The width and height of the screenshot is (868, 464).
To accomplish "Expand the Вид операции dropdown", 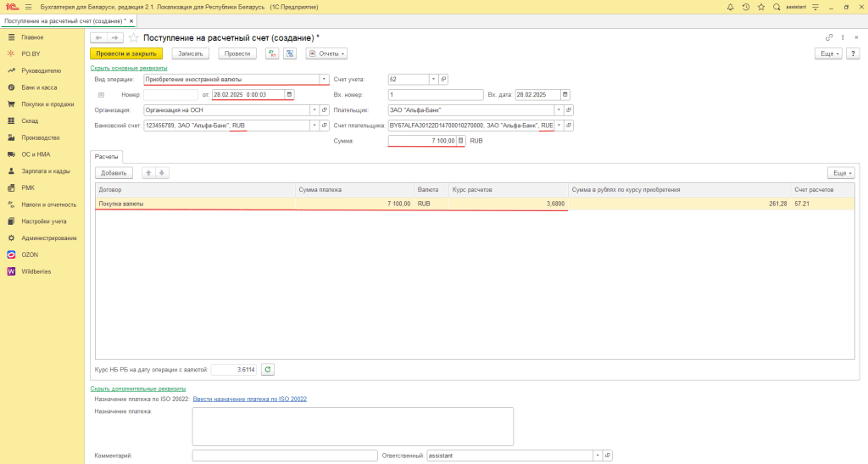I will pyautogui.click(x=324, y=79).
